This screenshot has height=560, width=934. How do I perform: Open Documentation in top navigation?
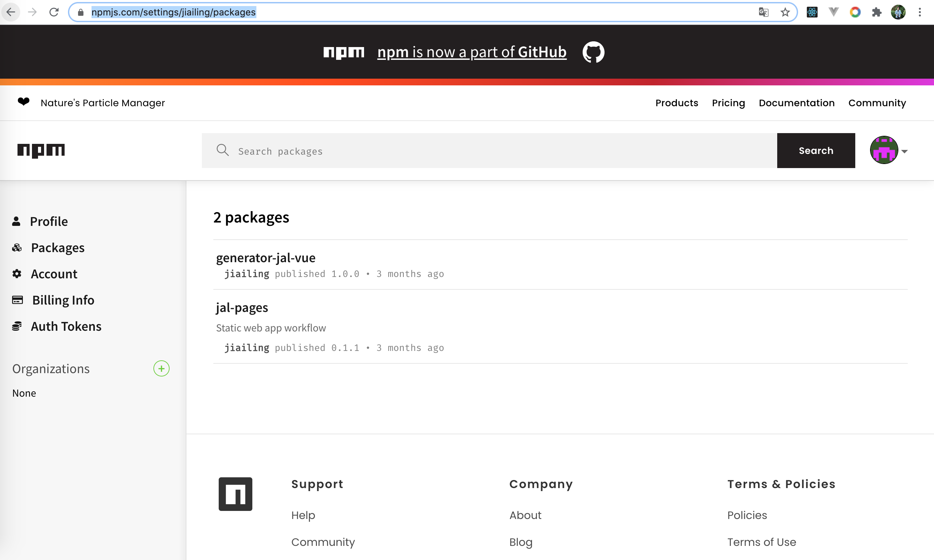(x=796, y=103)
